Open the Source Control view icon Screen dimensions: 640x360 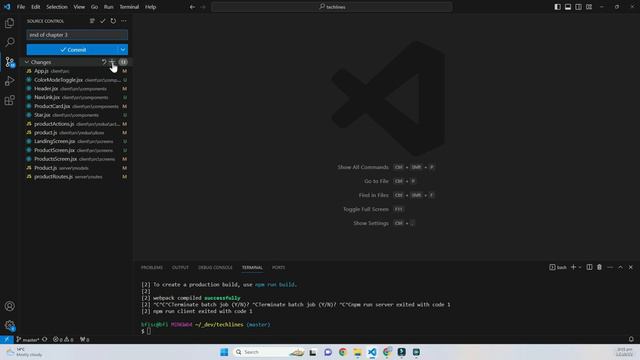[9, 62]
